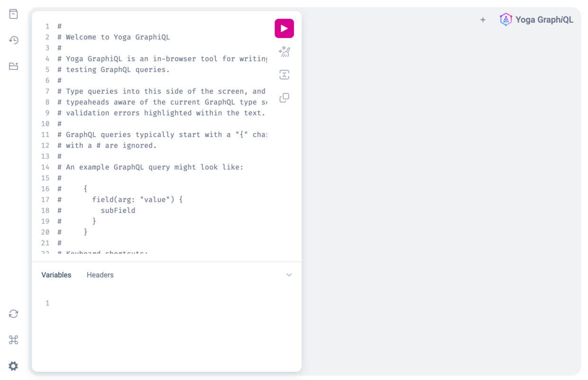Copy the query to clipboard
This screenshot has height=380, width=588.
pos(284,98)
